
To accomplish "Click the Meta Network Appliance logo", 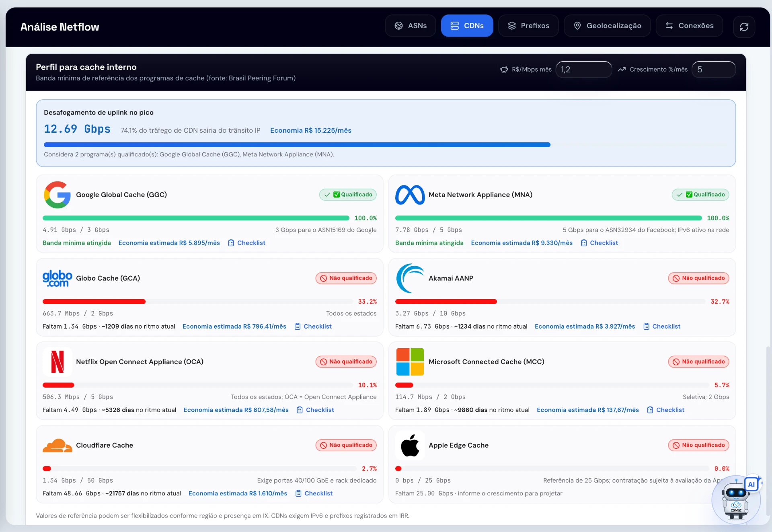I will pyautogui.click(x=410, y=195).
